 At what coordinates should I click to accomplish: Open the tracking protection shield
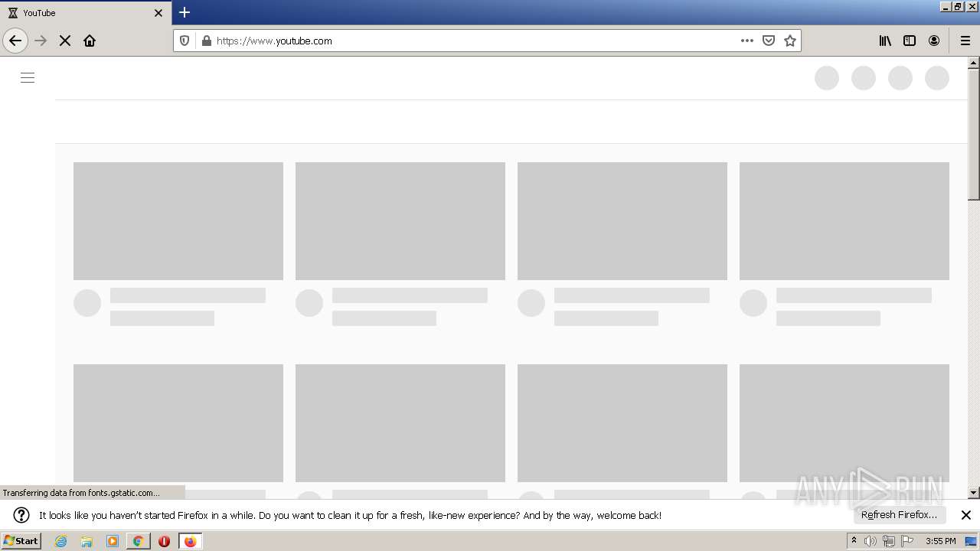(185, 41)
